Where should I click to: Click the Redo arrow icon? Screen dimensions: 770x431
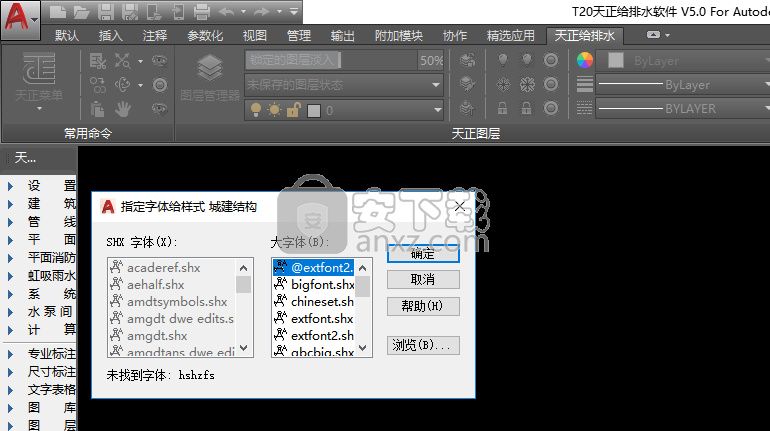(262, 11)
